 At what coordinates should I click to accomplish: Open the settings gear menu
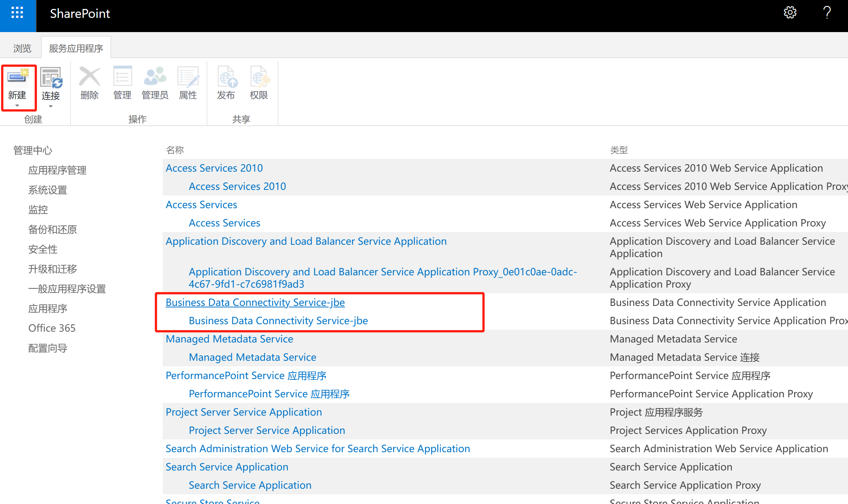(x=790, y=13)
